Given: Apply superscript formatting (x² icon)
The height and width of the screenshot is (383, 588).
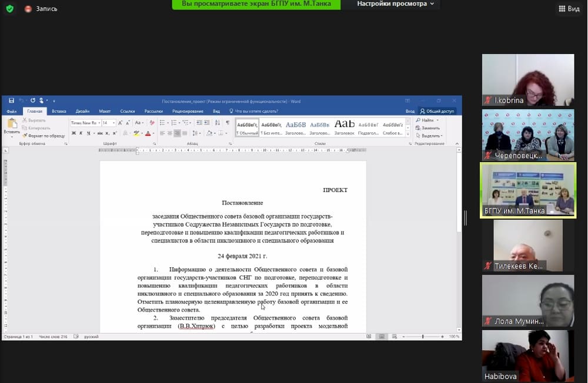Looking at the screenshot, I should tap(115, 133).
